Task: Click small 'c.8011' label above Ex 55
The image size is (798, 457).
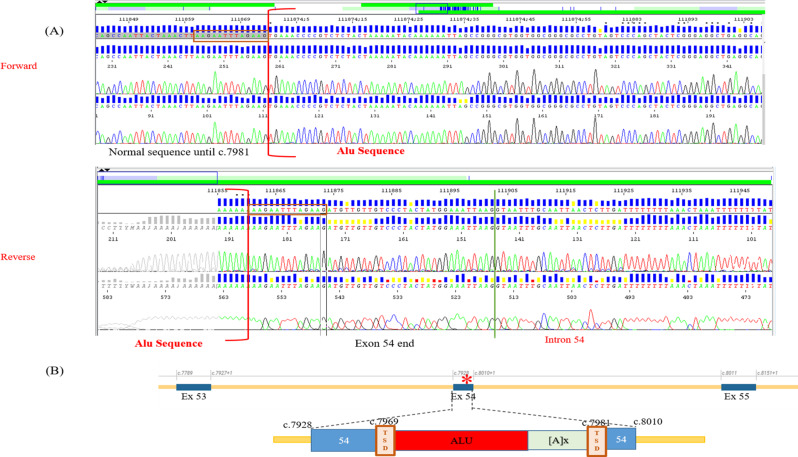Action: 729,373
